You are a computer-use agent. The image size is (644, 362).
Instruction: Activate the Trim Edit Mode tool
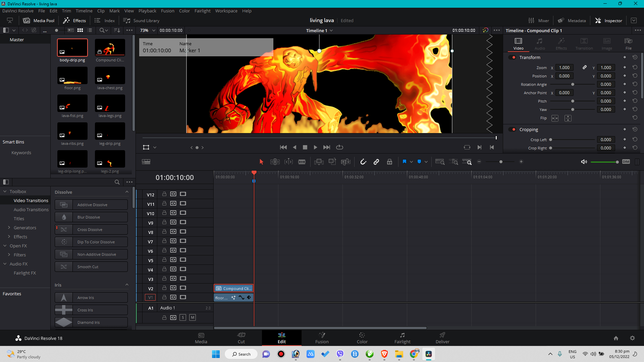click(x=275, y=162)
